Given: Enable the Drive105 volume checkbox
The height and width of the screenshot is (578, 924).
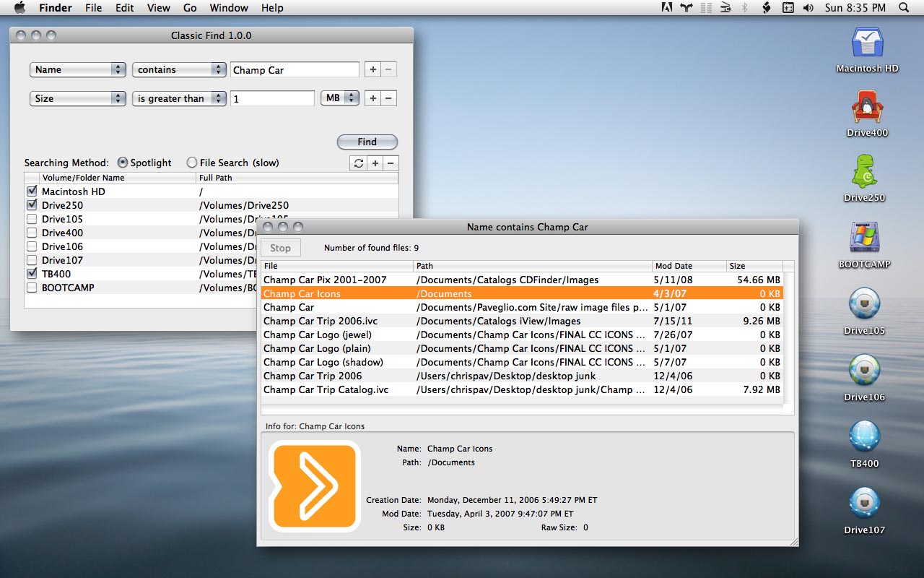Looking at the screenshot, I should tap(32, 219).
